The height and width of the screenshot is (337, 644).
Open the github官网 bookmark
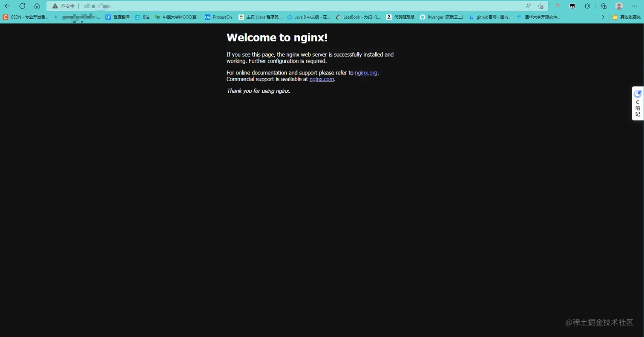click(490, 17)
